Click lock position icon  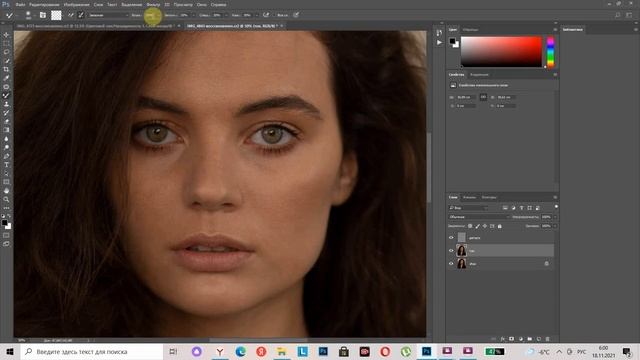pyautogui.click(x=484, y=226)
